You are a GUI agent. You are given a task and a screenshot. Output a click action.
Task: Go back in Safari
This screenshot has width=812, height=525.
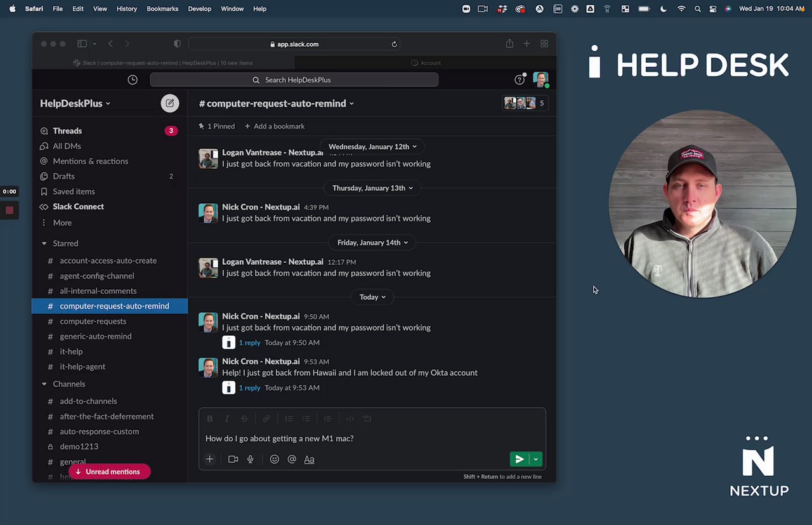coord(110,44)
